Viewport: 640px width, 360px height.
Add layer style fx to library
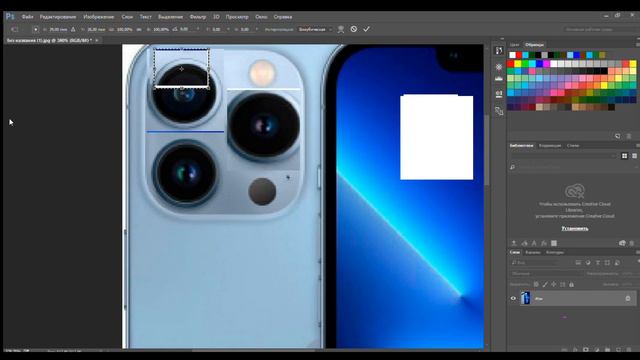tap(544, 243)
